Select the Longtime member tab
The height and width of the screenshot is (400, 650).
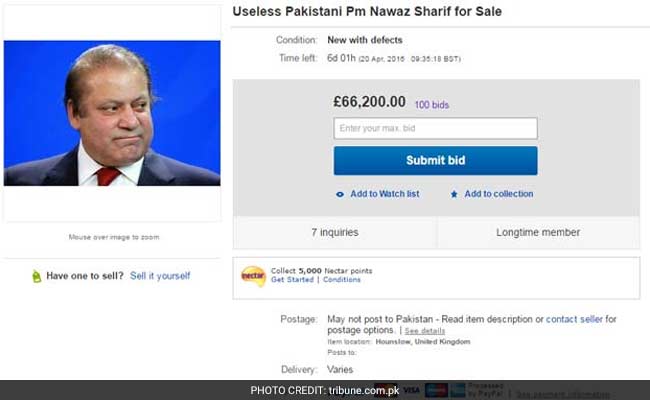click(x=537, y=232)
